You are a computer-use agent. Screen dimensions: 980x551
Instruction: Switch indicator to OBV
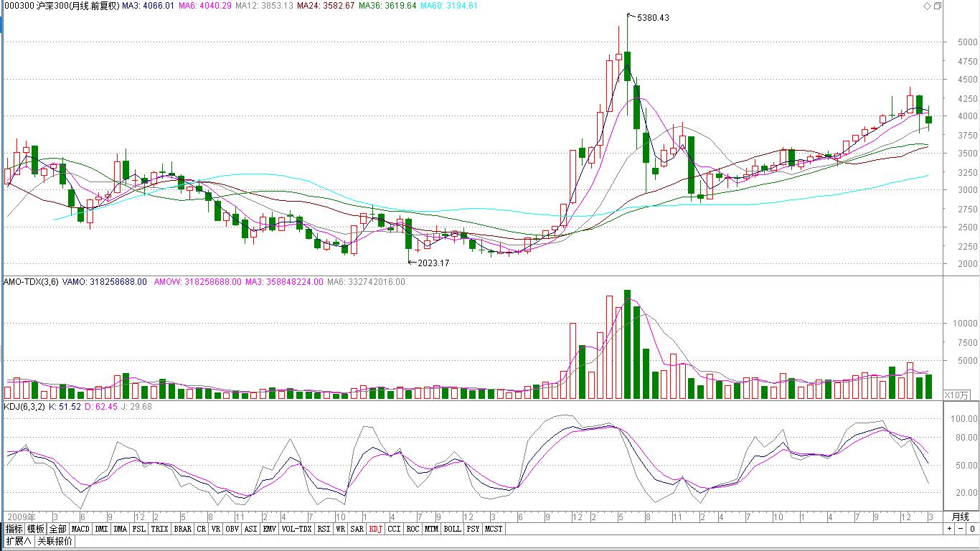tap(232, 529)
